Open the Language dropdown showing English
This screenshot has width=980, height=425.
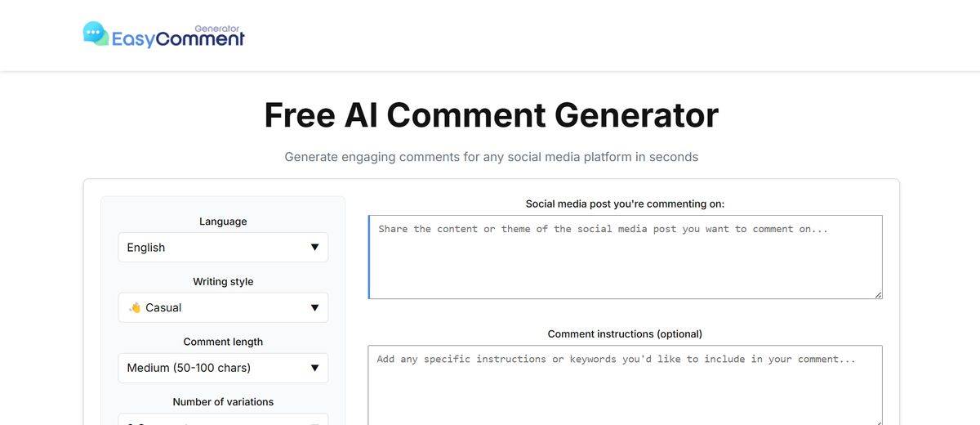222,248
